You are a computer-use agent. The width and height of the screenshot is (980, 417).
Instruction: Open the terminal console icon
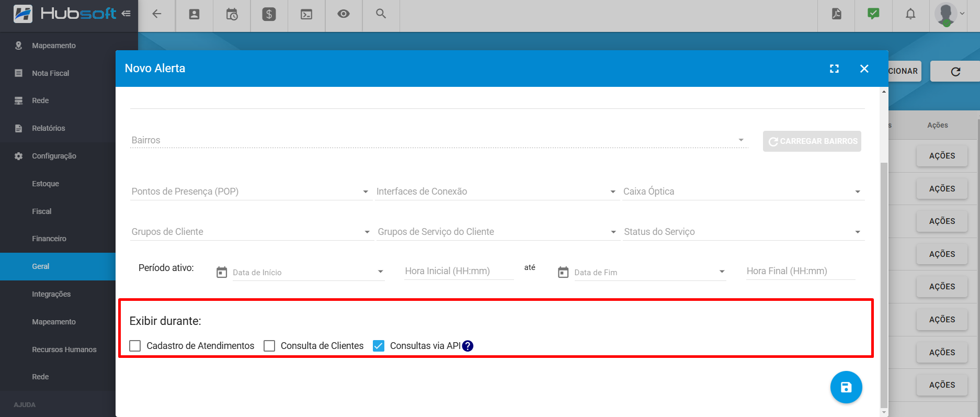coord(306,14)
